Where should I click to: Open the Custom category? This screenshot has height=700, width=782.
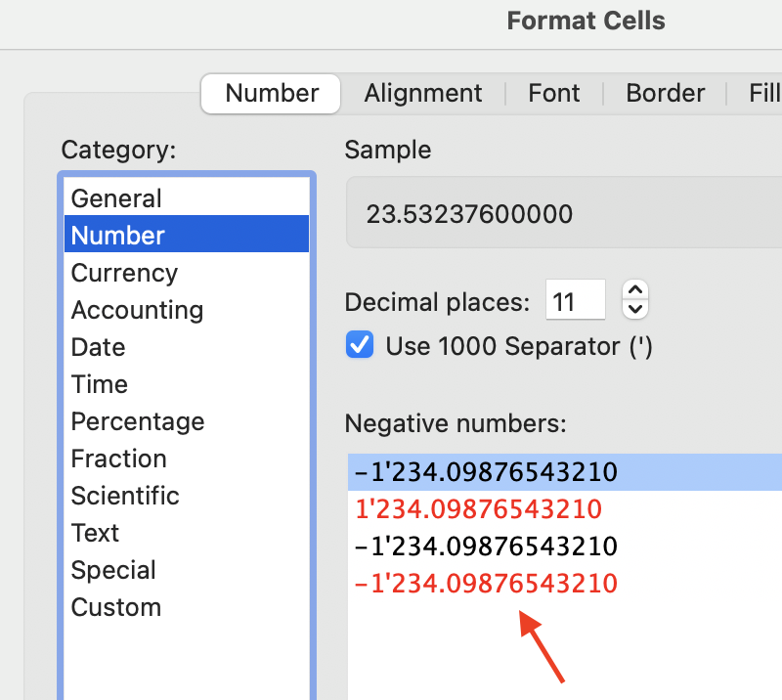pyautogui.click(x=115, y=607)
